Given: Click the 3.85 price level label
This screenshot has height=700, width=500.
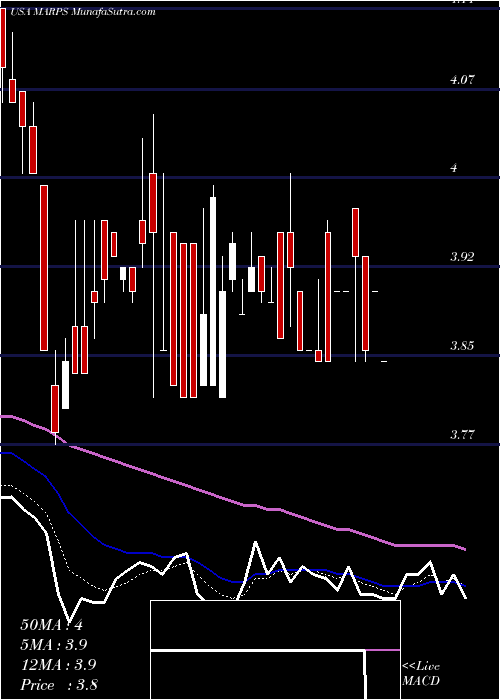Looking at the screenshot, I should pyautogui.click(x=462, y=346).
